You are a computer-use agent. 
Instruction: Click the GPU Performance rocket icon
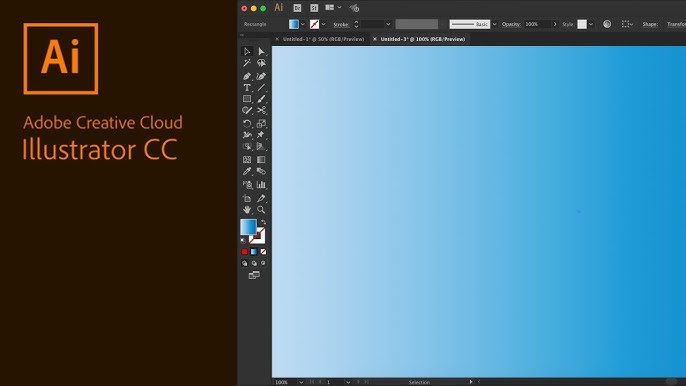click(354, 8)
